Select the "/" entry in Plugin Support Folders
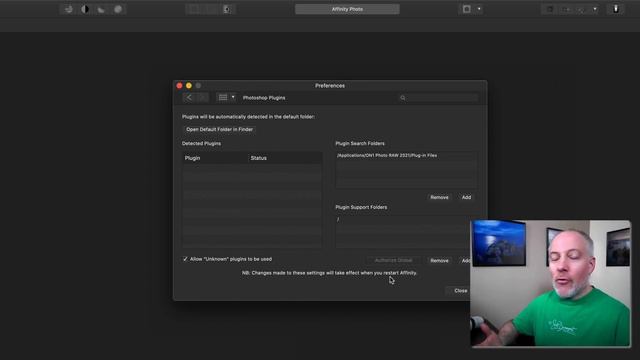 click(338, 220)
